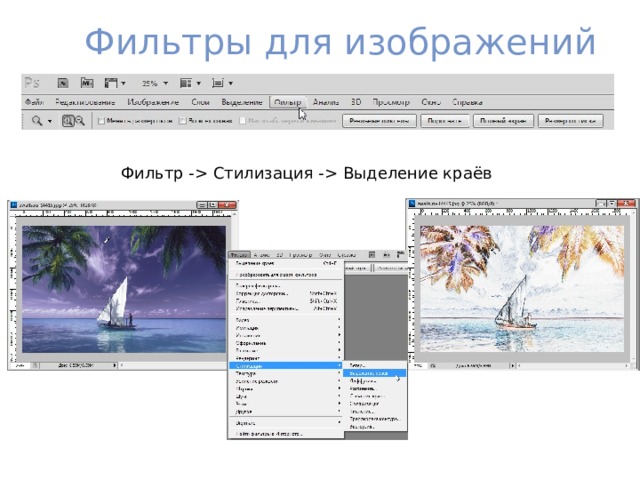Click the Ps file icon in the right image window title
The image size is (640, 480).
point(412,203)
